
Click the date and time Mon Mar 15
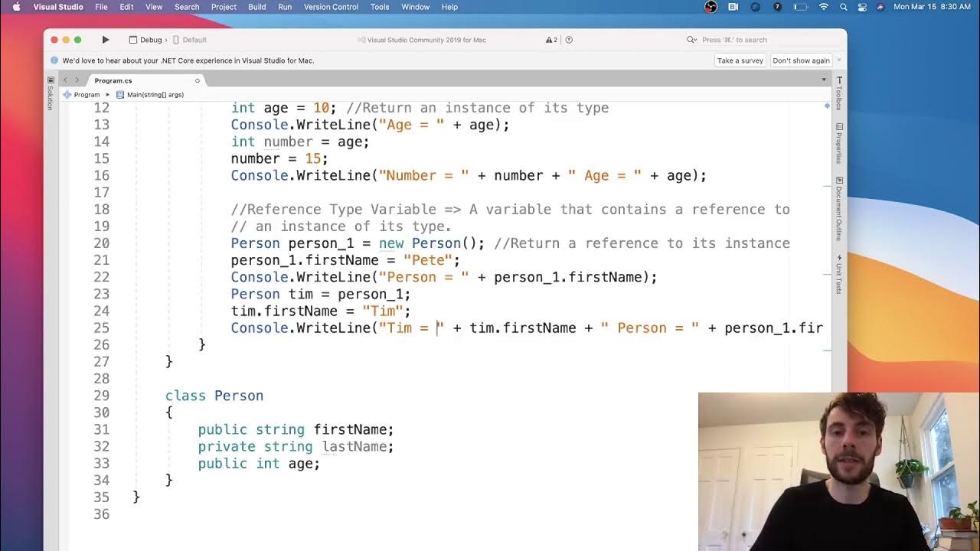[x=932, y=7]
